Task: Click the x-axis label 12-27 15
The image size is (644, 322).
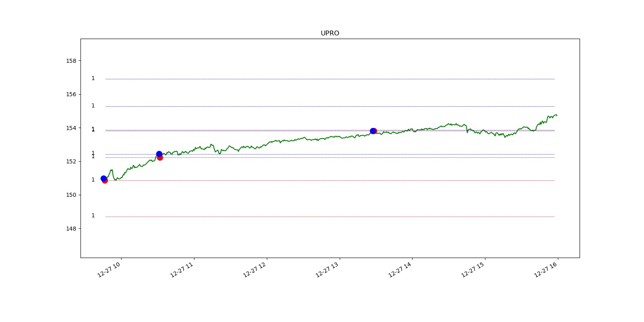Action: (x=473, y=270)
